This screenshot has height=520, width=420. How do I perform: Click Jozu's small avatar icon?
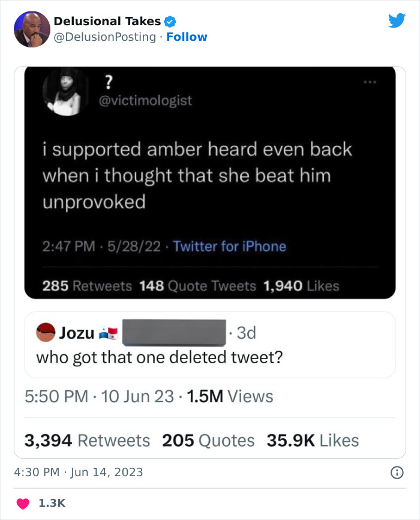[x=46, y=332]
